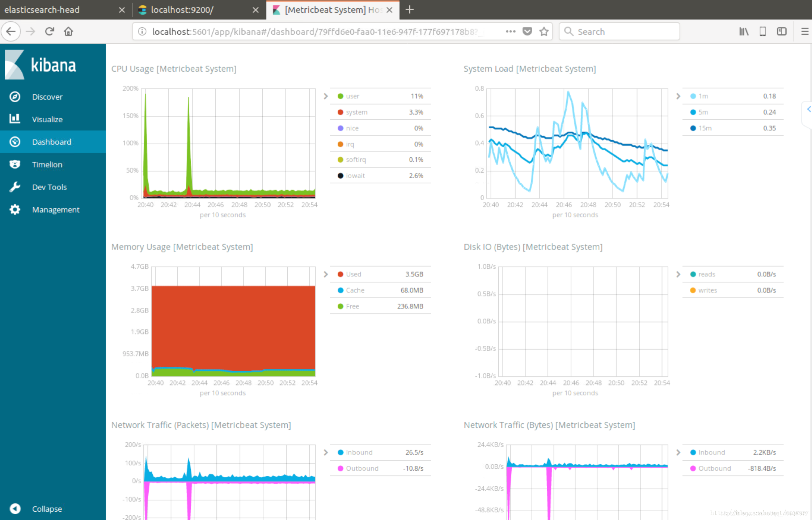
Task: Open the browser library icon
Action: click(744, 31)
